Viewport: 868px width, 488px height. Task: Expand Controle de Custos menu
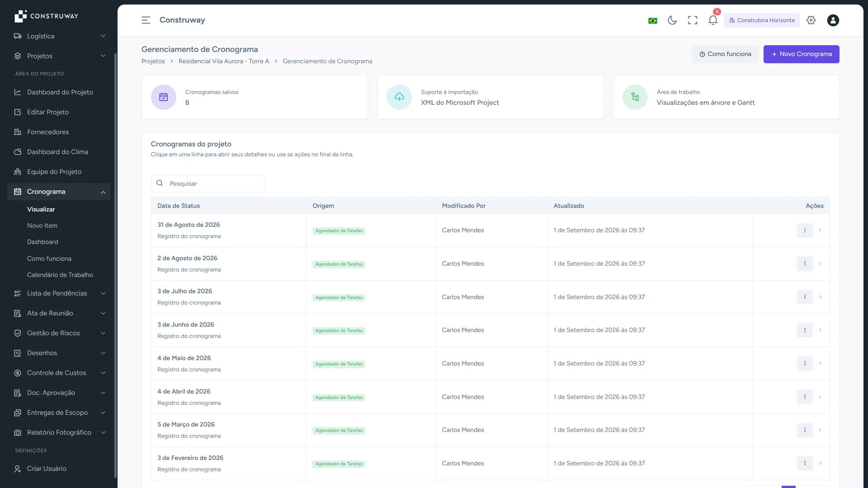pos(59,373)
